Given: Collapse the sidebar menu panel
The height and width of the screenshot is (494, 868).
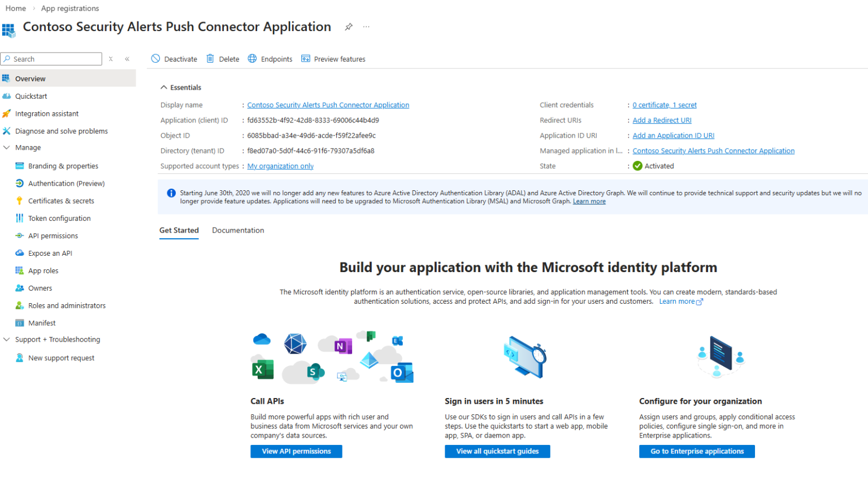Looking at the screenshot, I should point(127,59).
